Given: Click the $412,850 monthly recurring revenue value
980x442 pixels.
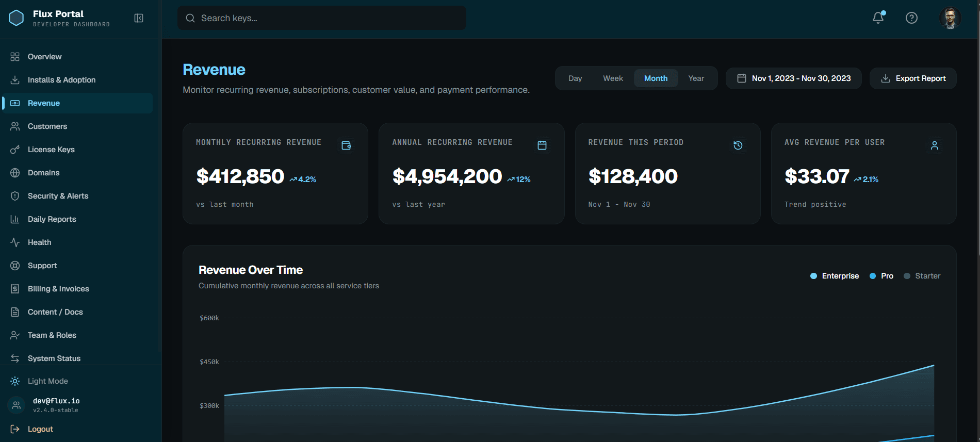Looking at the screenshot, I should tap(240, 176).
